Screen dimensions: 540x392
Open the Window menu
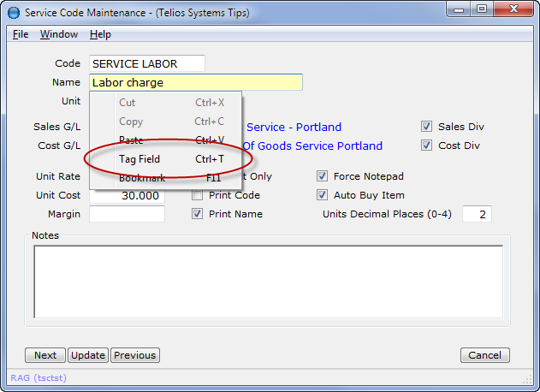click(x=59, y=34)
